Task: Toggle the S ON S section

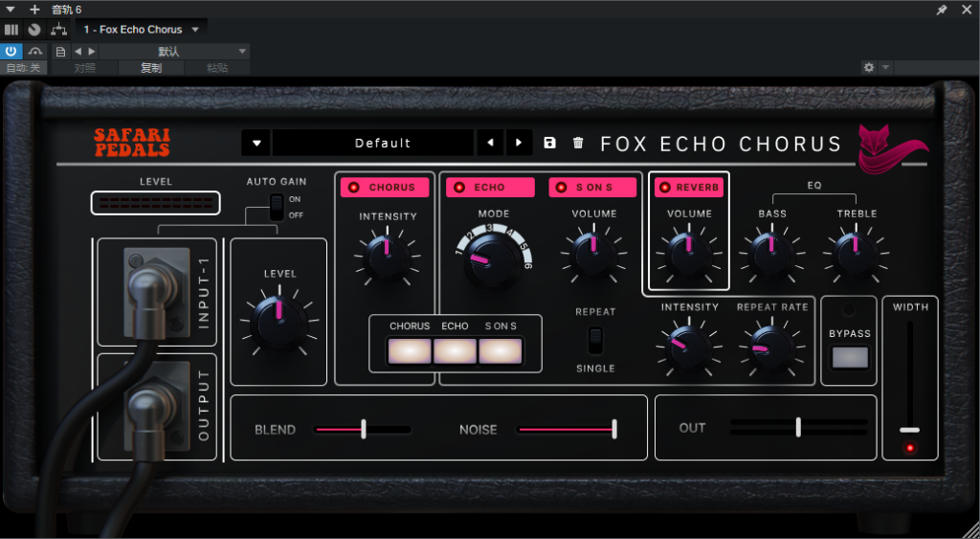Action: (592, 187)
